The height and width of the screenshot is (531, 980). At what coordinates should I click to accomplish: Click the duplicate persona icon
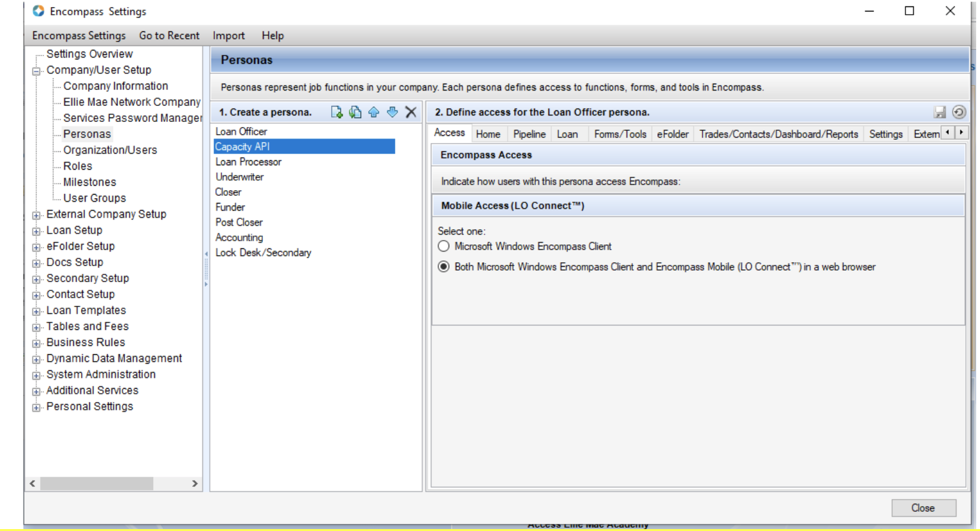[355, 112]
